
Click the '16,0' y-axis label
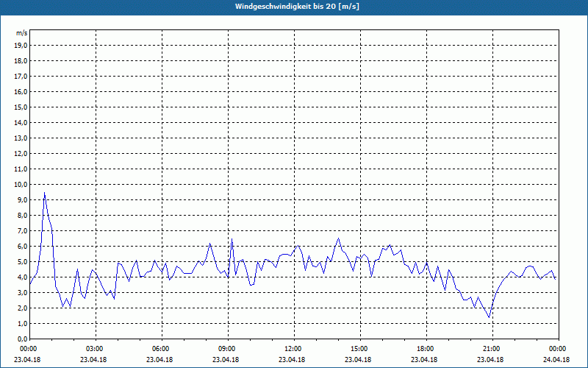coord(22,91)
